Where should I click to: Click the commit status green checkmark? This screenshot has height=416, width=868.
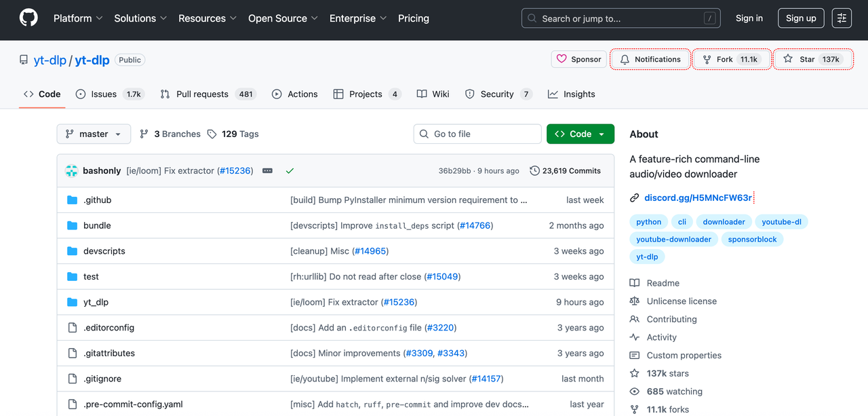290,171
